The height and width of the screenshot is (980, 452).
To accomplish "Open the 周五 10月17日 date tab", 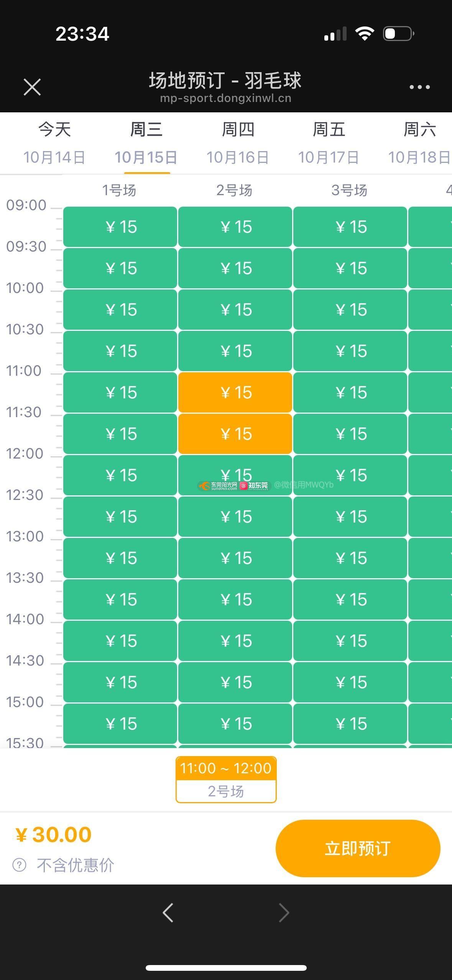I will click(329, 143).
